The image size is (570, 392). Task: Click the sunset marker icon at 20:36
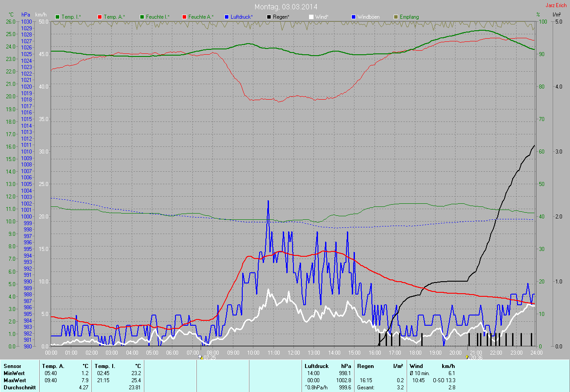467,357
